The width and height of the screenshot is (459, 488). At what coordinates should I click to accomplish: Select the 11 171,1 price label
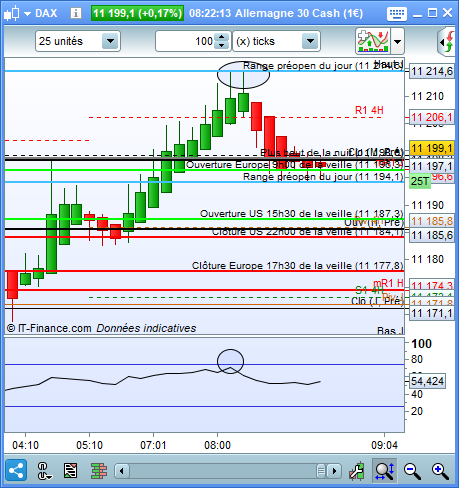coord(432,313)
